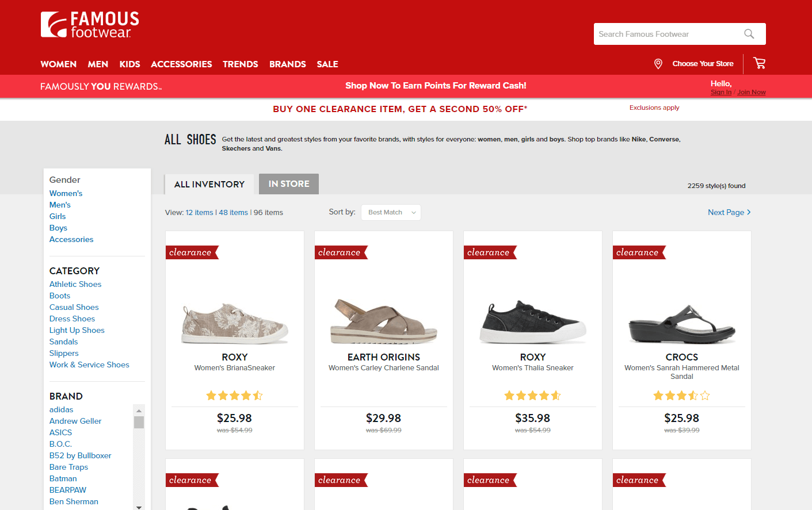The width and height of the screenshot is (812, 510).
Task: Select the Boots category
Action: [60, 296]
